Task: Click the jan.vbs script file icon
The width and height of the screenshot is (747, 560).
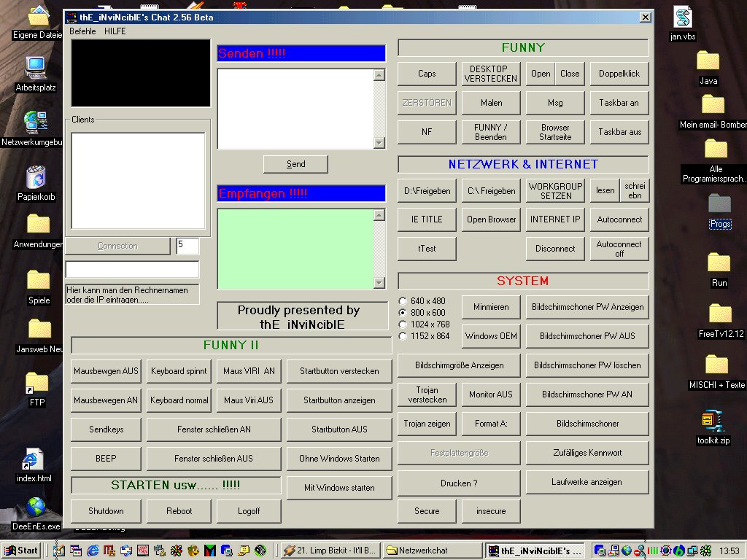Action: tap(683, 17)
